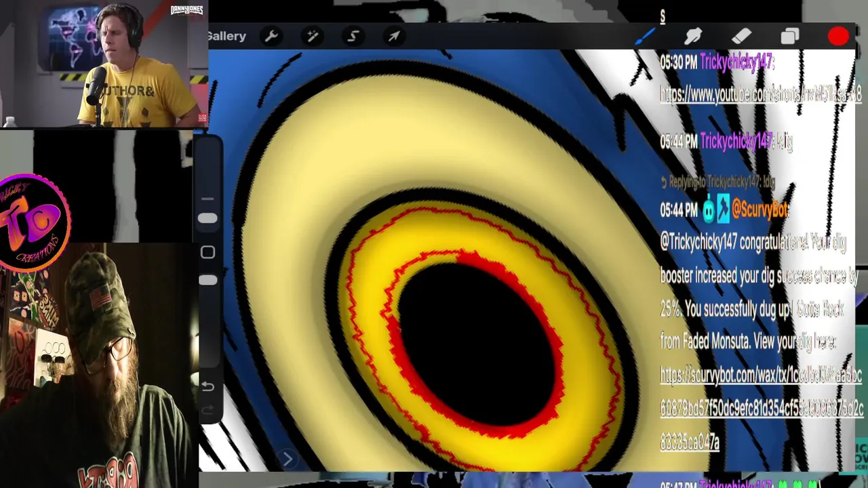Activate the Transform arrow tool
Viewport: 868px width, 488px height.
[394, 36]
